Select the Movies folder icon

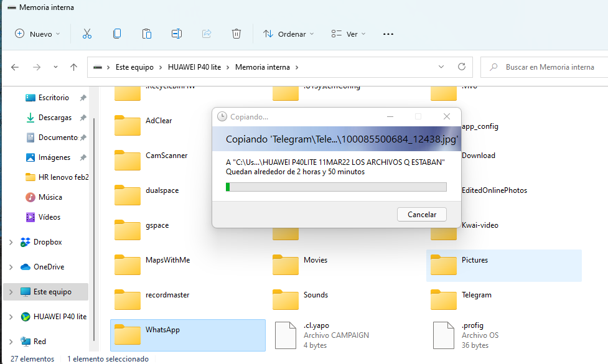pyautogui.click(x=286, y=265)
